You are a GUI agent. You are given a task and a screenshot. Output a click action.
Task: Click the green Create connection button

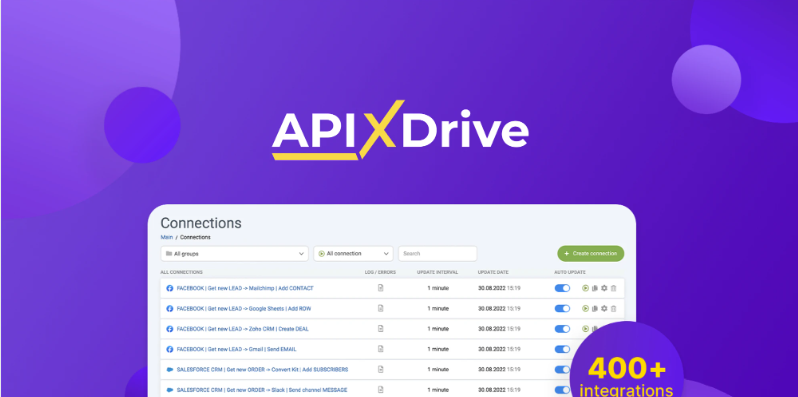(590, 253)
